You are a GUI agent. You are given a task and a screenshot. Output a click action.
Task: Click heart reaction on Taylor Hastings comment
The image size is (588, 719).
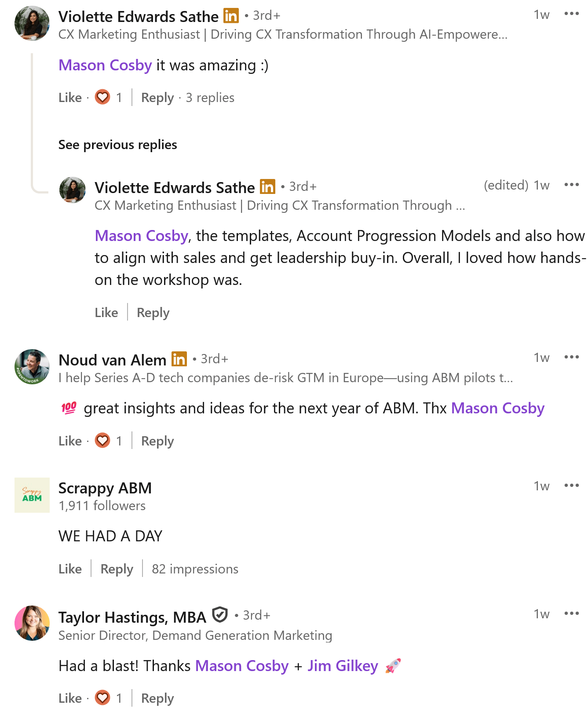coord(102,698)
